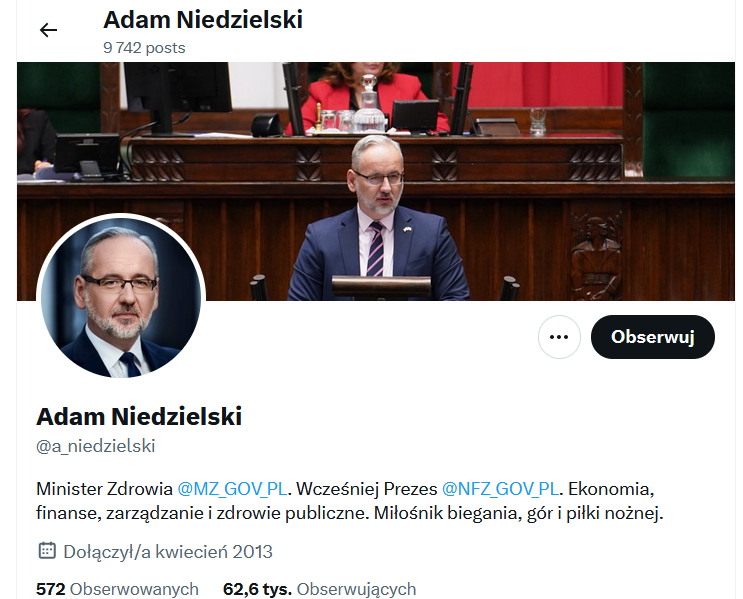
Task: Click the Minister Zdrowia bio text
Action: pyautogui.click(x=104, y=489)
